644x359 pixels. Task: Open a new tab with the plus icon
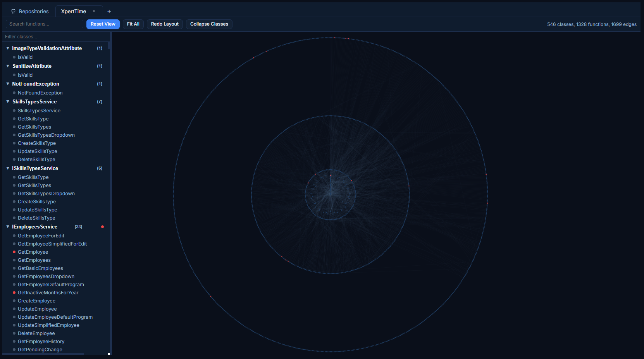(x=109, y=11)
